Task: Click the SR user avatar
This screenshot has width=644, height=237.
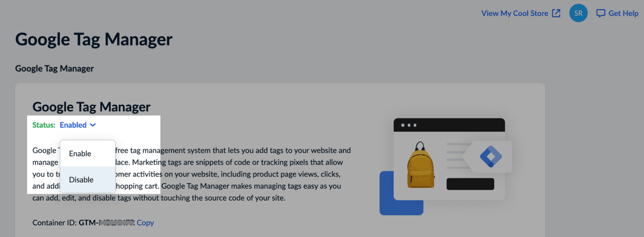Action: coord(578,13)
